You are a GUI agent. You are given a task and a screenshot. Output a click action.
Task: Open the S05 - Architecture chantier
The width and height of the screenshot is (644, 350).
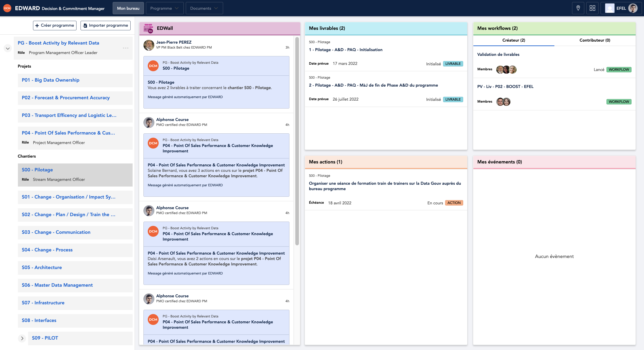click(42, 267)
